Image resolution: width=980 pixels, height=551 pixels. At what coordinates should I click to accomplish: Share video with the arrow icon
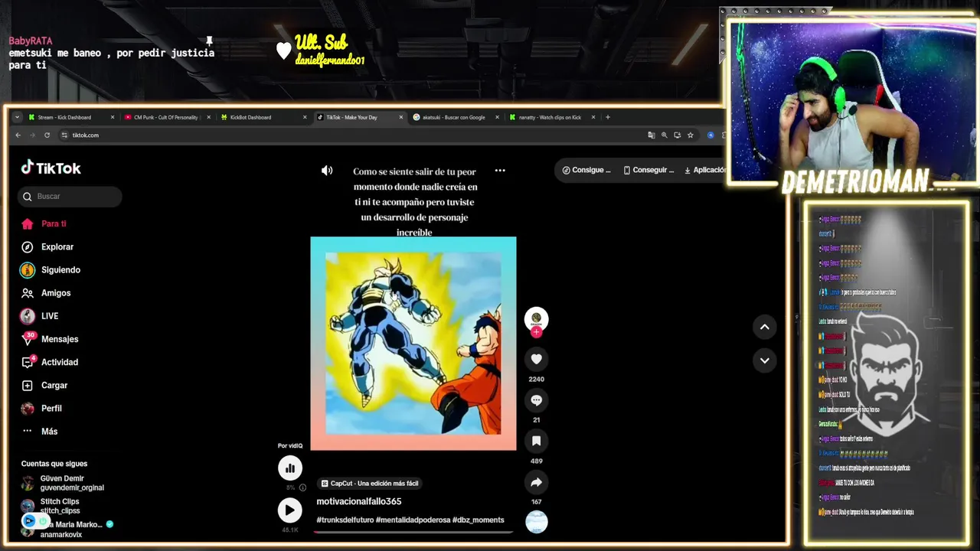(536, 482)
